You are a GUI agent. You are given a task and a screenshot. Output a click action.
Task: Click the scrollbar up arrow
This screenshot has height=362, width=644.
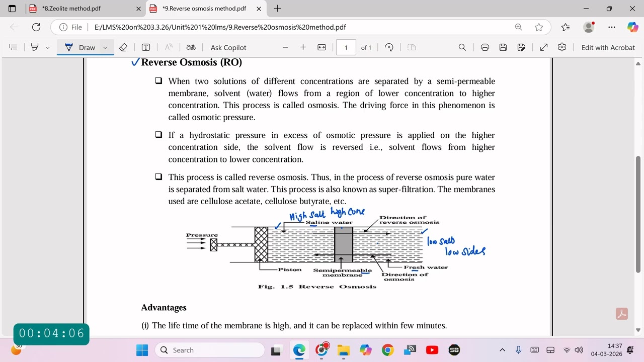pos(638,63)
